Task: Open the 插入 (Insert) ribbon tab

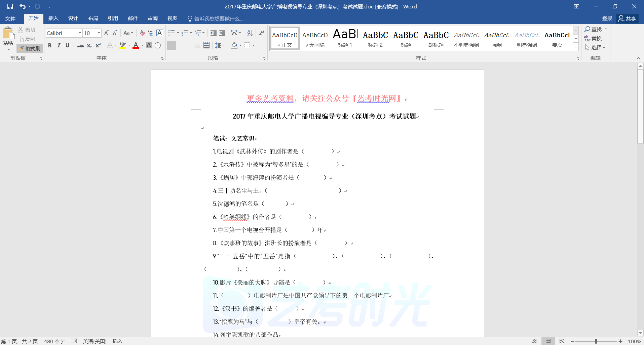Action: pyautogui.click(x=53, y=18)
